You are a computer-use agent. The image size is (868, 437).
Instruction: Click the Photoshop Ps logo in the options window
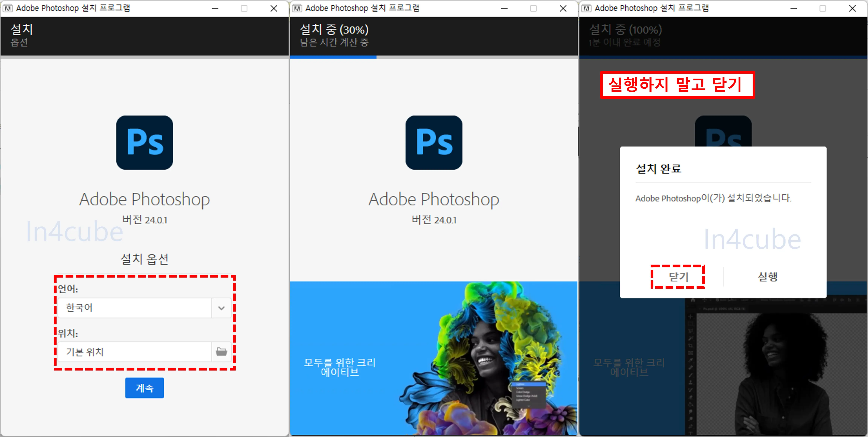point(144,143)
